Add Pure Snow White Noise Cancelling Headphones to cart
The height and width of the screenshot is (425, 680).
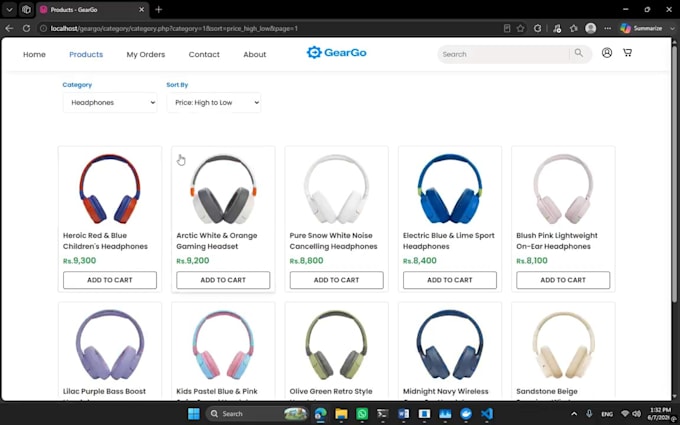[337, 280]
